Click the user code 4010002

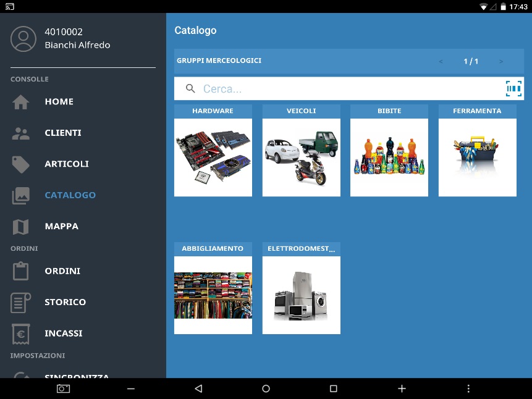[64, 32]
